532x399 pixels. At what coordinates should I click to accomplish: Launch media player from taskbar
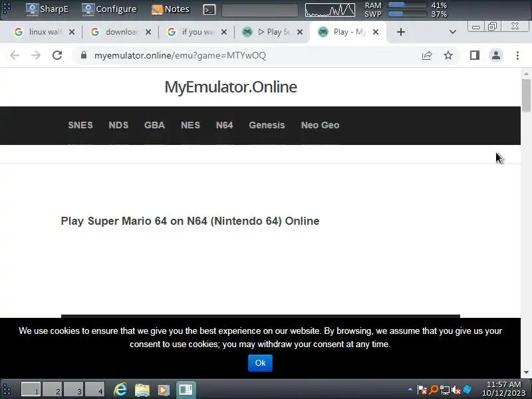tap(163, 390)
